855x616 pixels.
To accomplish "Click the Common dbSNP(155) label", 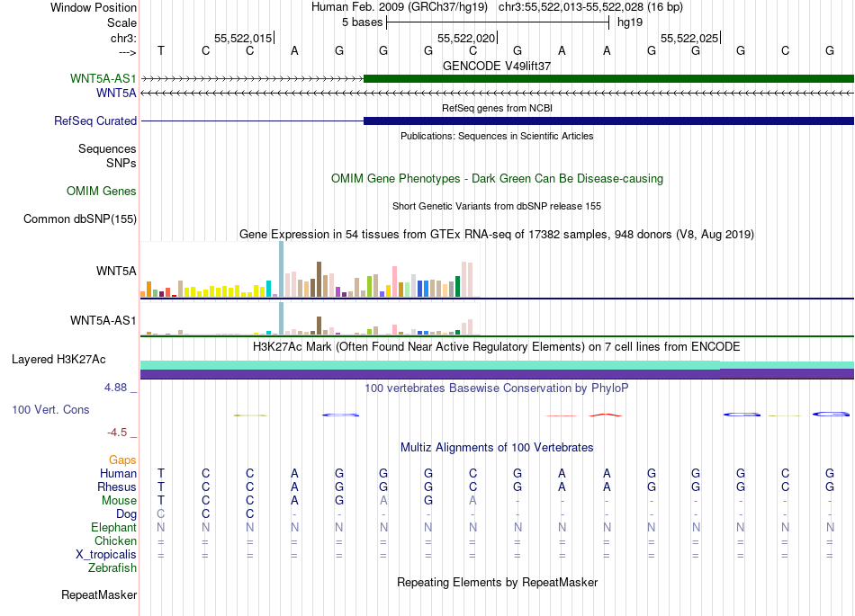I will (80, 219).
